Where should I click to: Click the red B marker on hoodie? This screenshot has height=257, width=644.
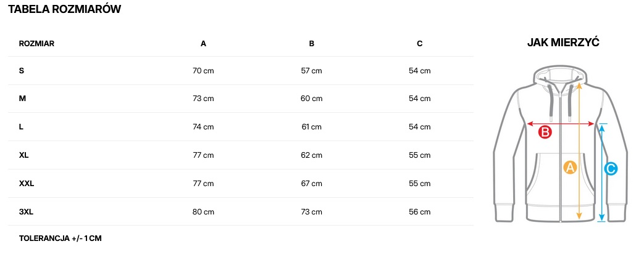point(545,132)
